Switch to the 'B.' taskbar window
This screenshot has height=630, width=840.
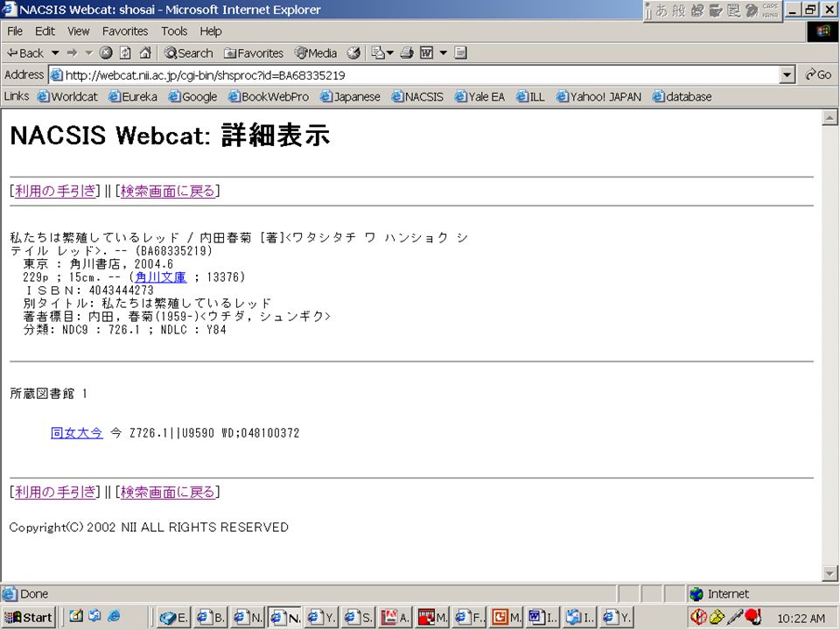pyautogui.click(x=211, y=618)
